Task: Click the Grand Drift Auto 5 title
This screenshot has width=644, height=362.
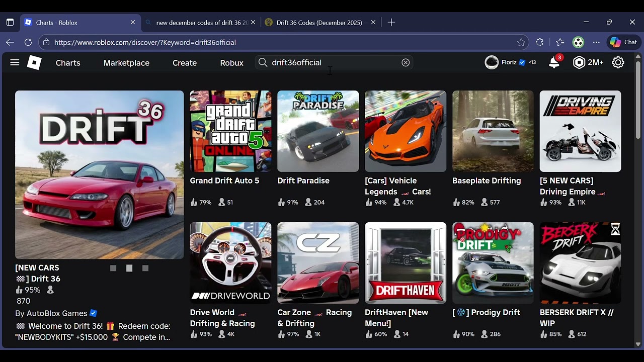Action: point(224,180)
